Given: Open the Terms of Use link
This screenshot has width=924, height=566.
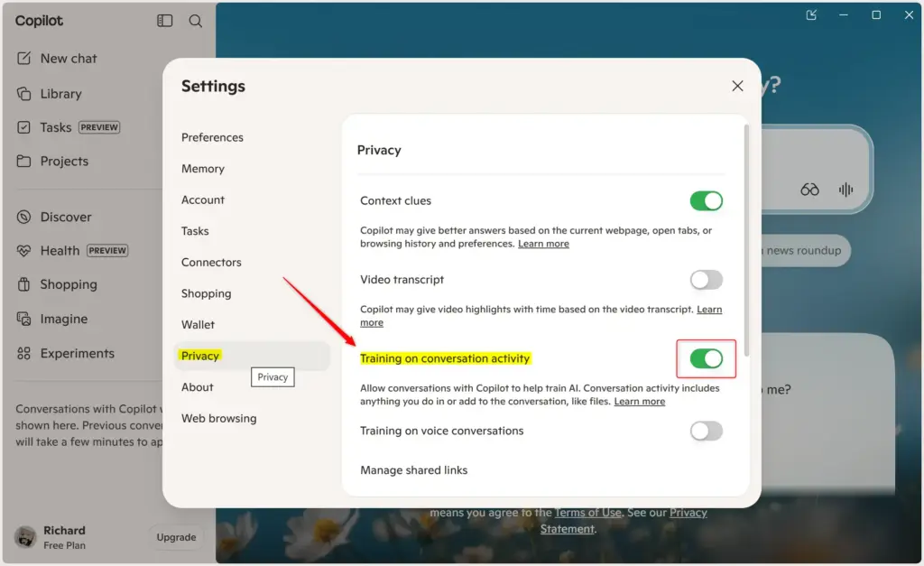Looking at the screenshot, I should [587, 513].
